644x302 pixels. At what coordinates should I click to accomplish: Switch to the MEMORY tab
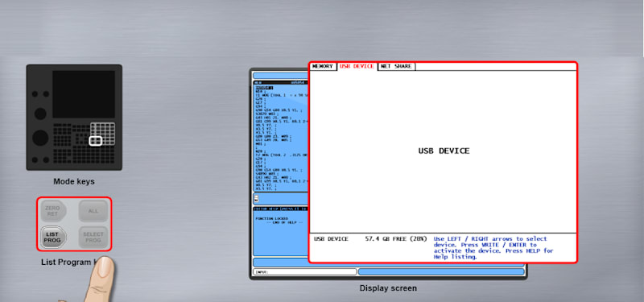(x=323, y=66)
